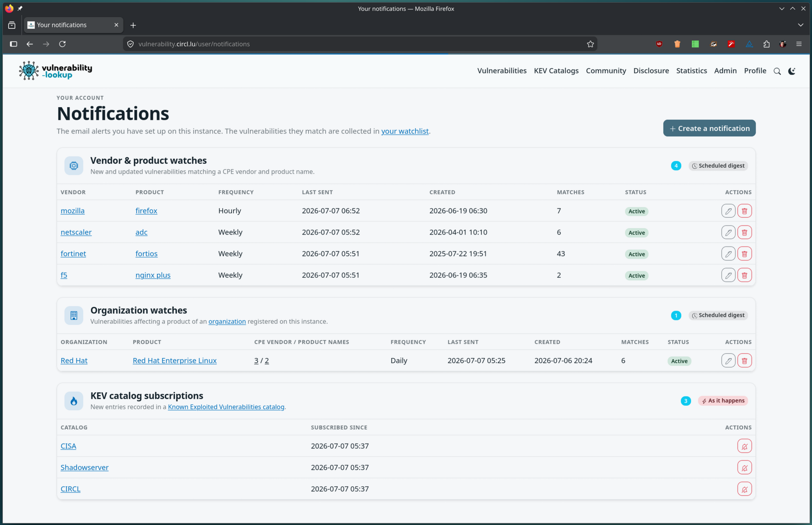Open the adc product link
The height and width of the screenshot is (525, 812).
[141, 232]
